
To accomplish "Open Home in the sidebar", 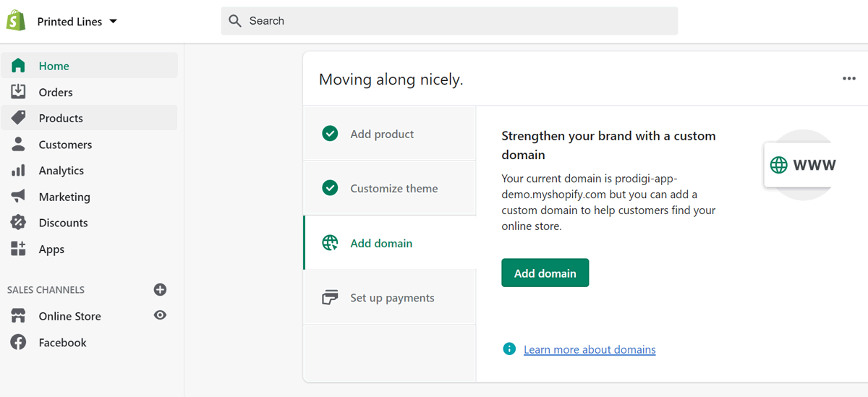I will (89, 66).
